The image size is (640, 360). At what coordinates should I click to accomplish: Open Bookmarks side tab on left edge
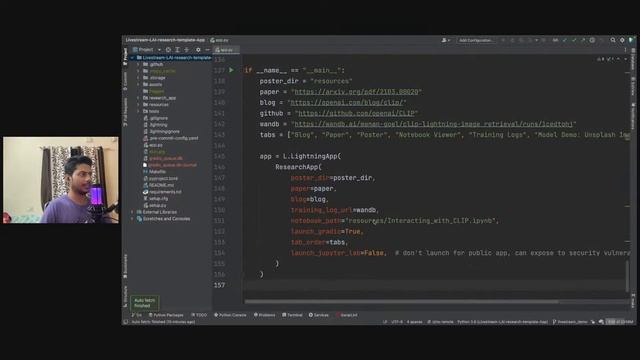pyautogui.click(x=125, y=266)
